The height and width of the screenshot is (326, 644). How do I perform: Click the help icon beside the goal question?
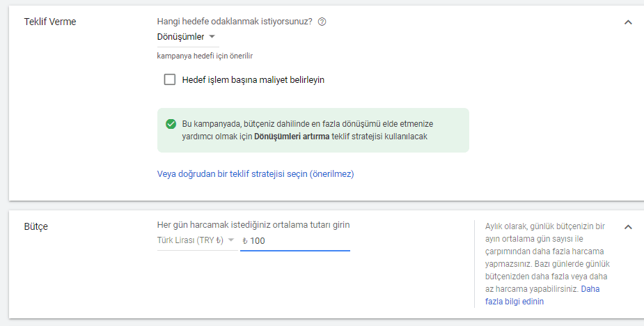tap(322, 22)
